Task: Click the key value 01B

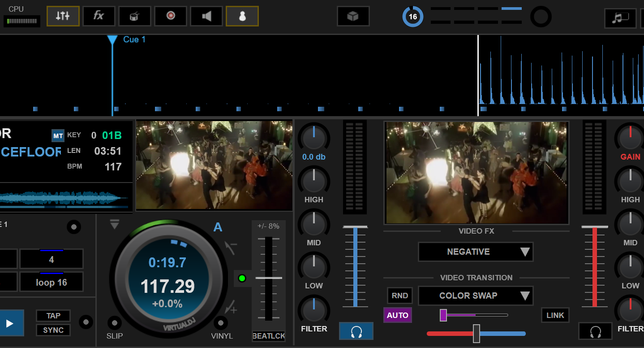Action: 112,135
